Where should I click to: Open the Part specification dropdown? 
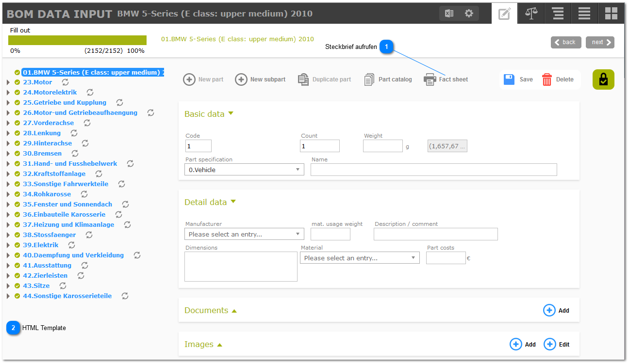tap(244, 170)
